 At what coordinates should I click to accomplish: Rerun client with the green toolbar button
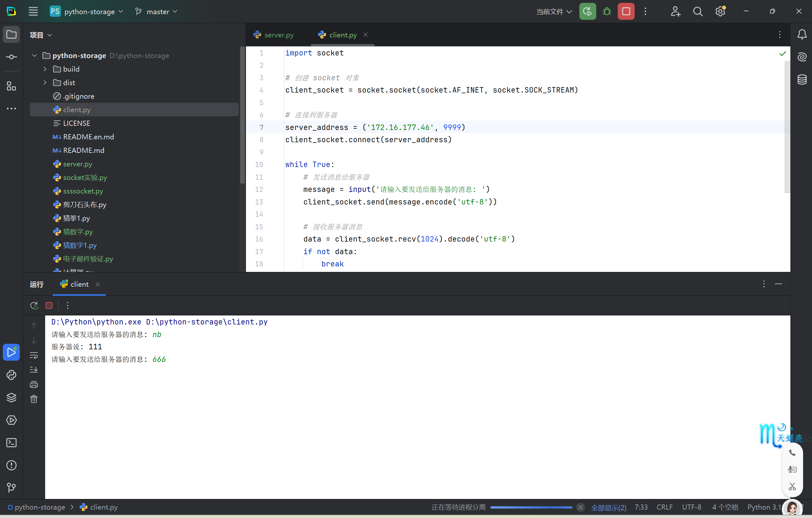tap(587, 12)
